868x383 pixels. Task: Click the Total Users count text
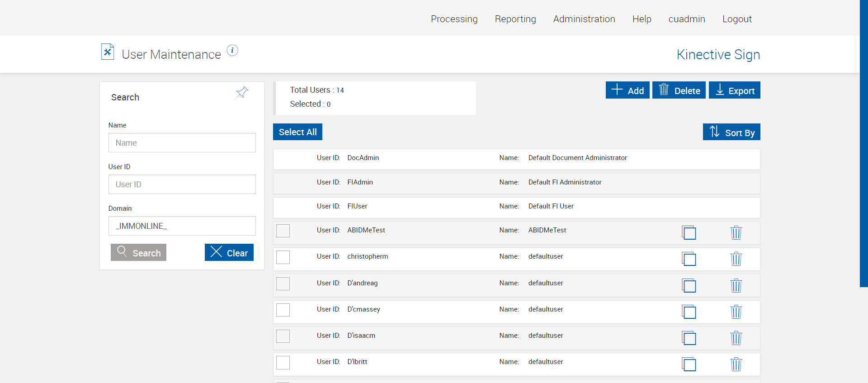click(x=317, y=90)
